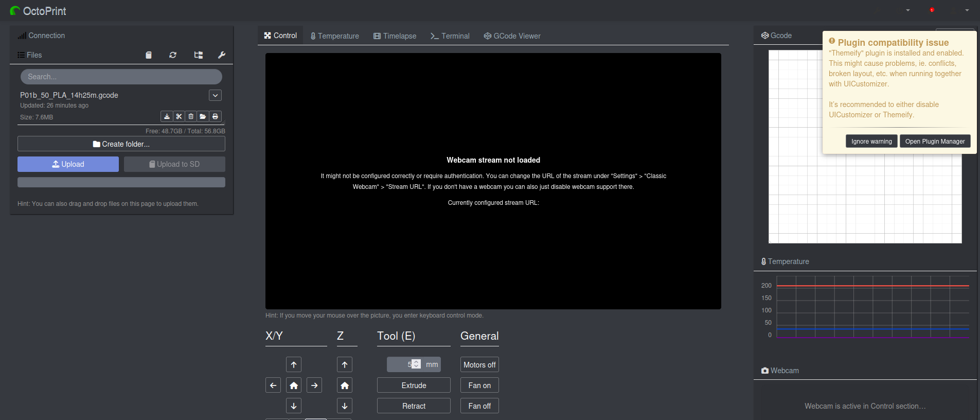The image size is (980, 420).
Task: Adjust extrusion length stepper arrows
Action: click(416, 364)
